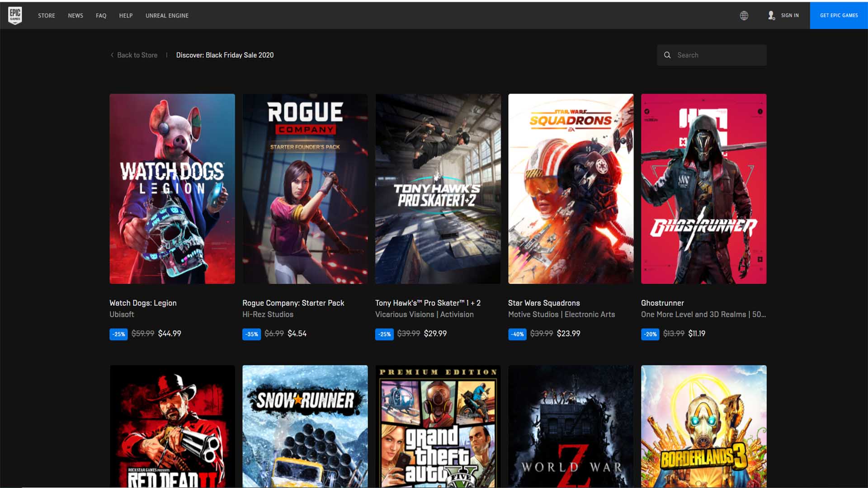Open Red Dead Redemption II cover art

pyautogui.click(x=172, y=426)
